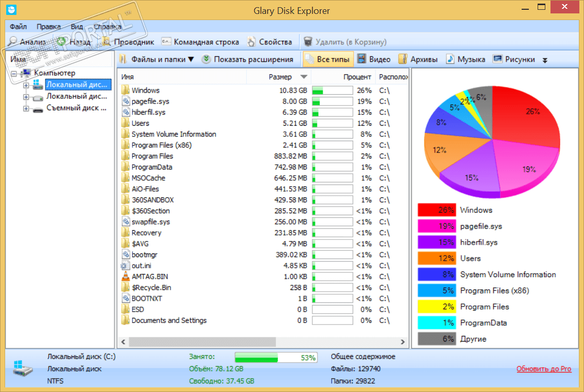The width and height of the screenshot is (584, 392).
Task: Expand the selected Локальный диск node
Action: [26, 85]
